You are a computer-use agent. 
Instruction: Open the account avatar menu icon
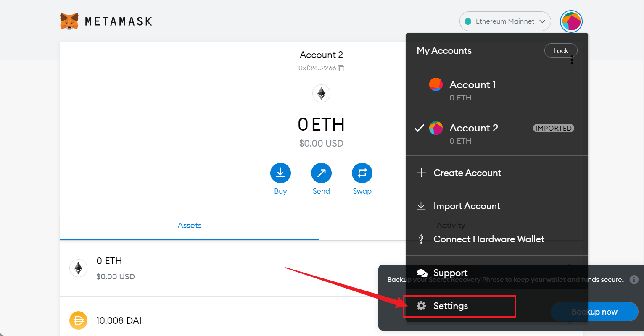point(571,21)
